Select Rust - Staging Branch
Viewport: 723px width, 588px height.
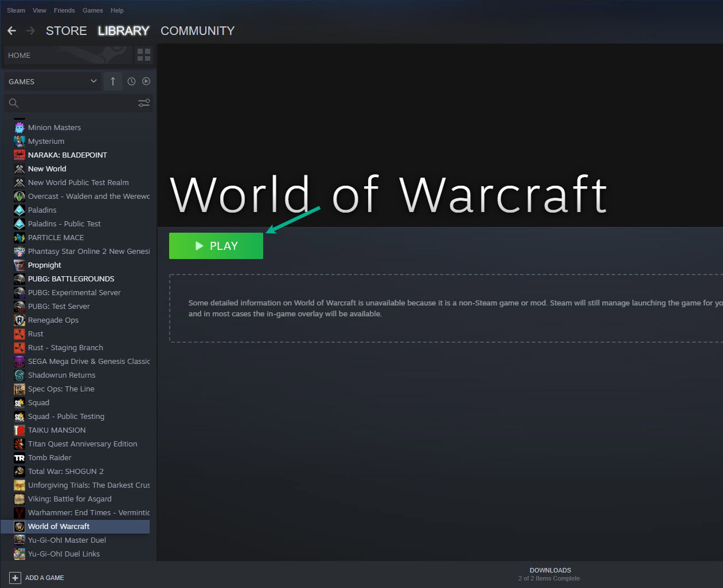coord(65,347)
